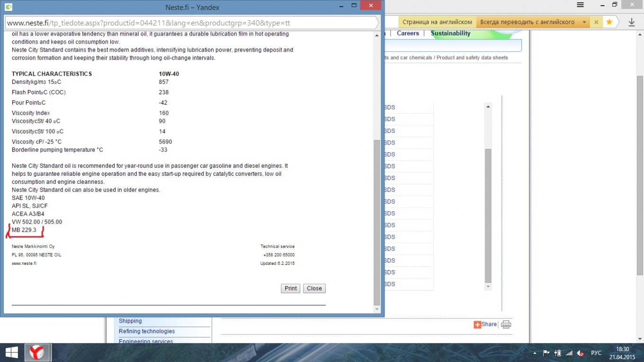The height and width of the screenshot is (362, 644).
Task: Click the Flash Point value 238
Action: (164, 92)
